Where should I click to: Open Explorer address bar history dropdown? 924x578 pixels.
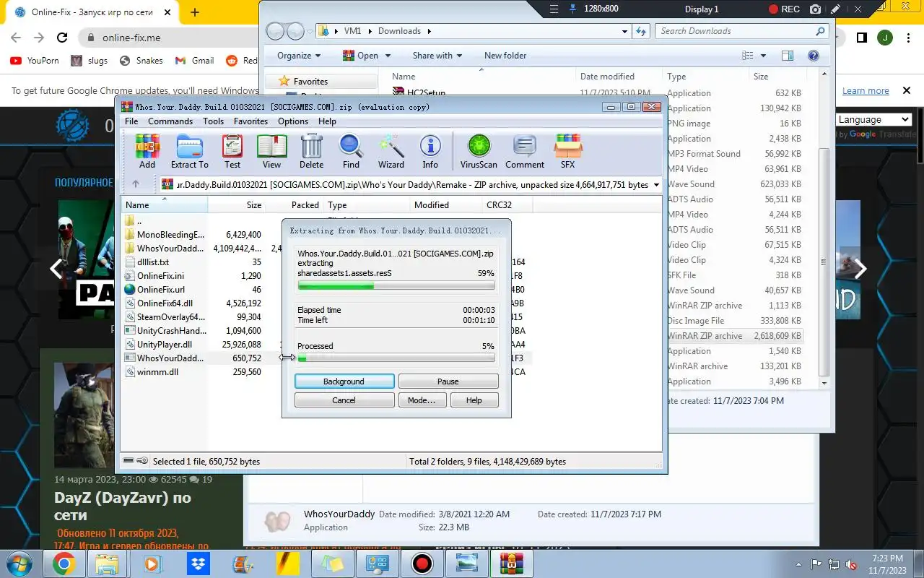click(x=625, y=31)
